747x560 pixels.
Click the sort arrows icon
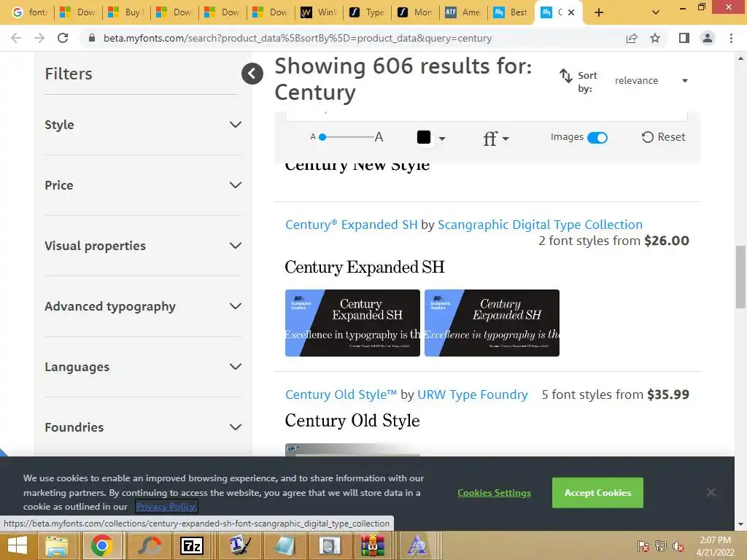tap(565, 76)
